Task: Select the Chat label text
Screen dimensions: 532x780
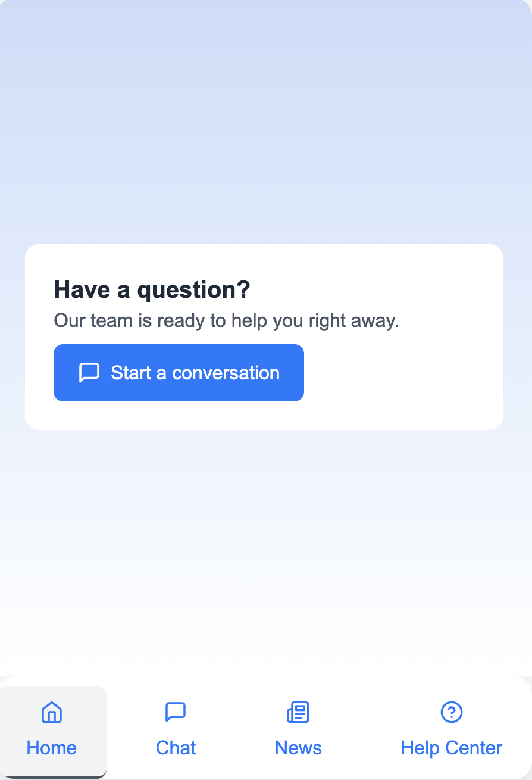Action: (176, 747)
